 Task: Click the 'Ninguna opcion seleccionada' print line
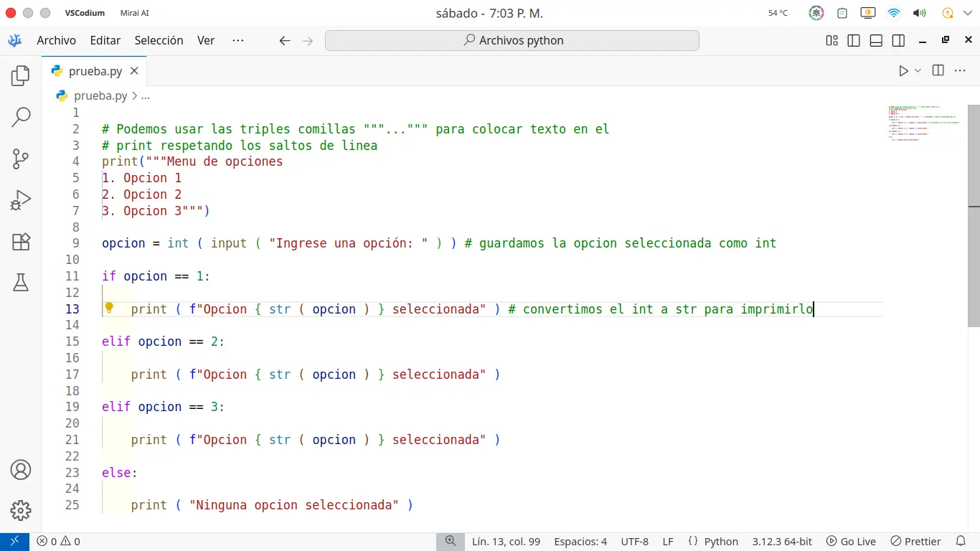click(272, 505)
